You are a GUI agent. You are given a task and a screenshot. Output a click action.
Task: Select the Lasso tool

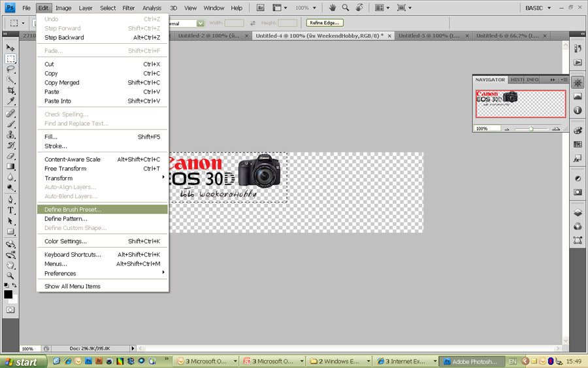(10, 69)
